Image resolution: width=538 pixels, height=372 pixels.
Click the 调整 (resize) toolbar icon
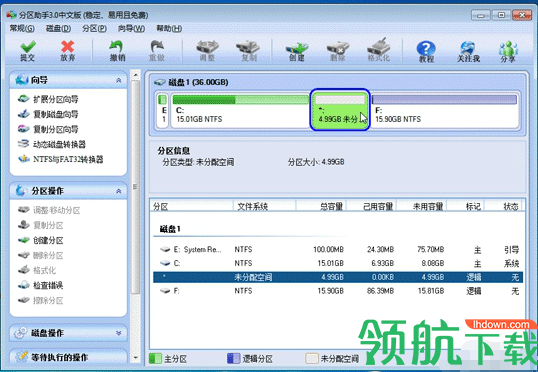pos(207,50)
